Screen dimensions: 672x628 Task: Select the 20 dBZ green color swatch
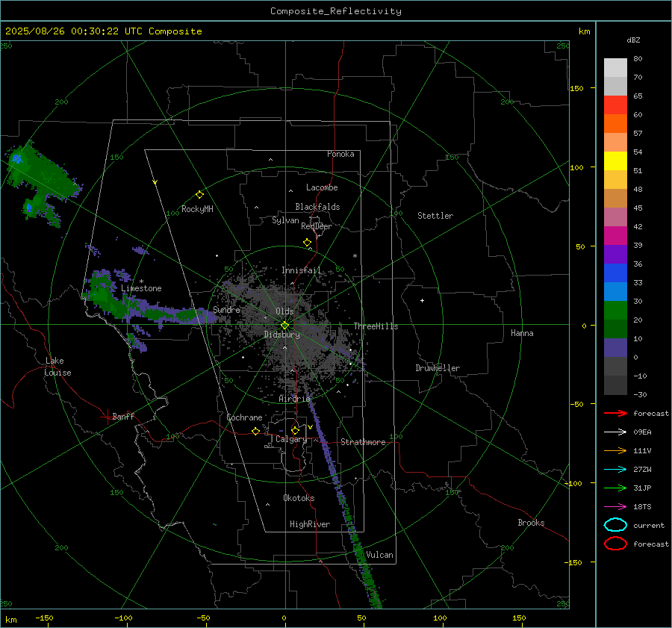coord(615,310)
